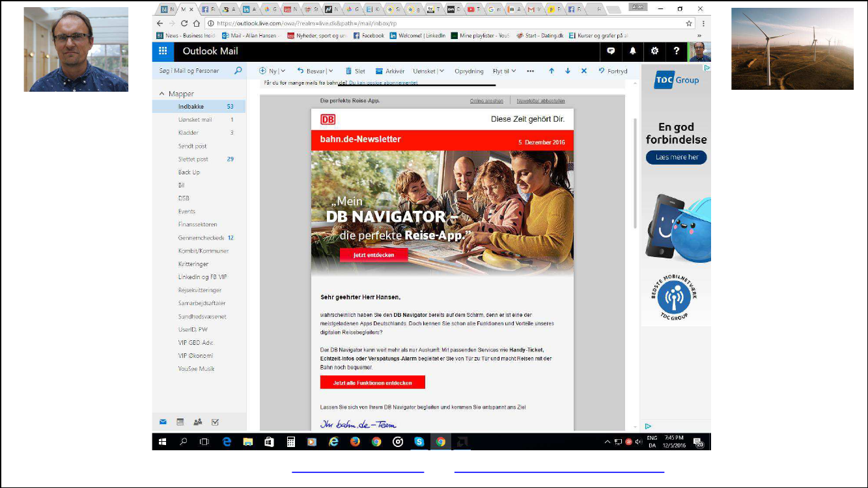Expand the Ny (new) dropdown arrow
The width and height of the screenshot is (868, 488).
(283, 71)
